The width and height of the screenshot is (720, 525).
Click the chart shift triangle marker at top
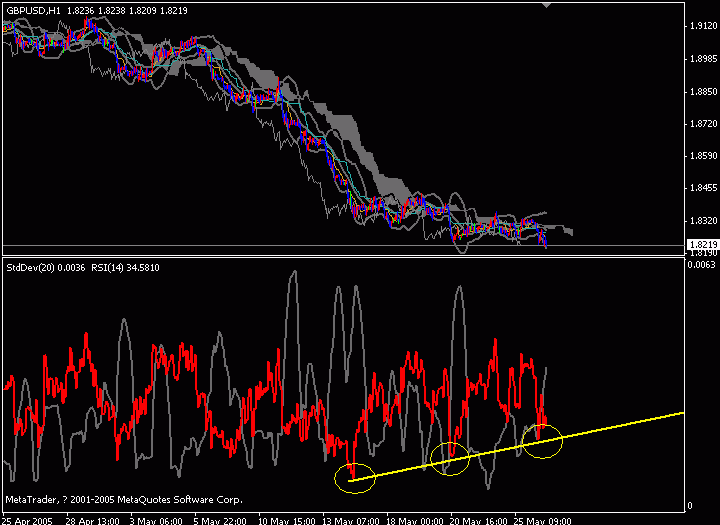click(x=546, y=5)
